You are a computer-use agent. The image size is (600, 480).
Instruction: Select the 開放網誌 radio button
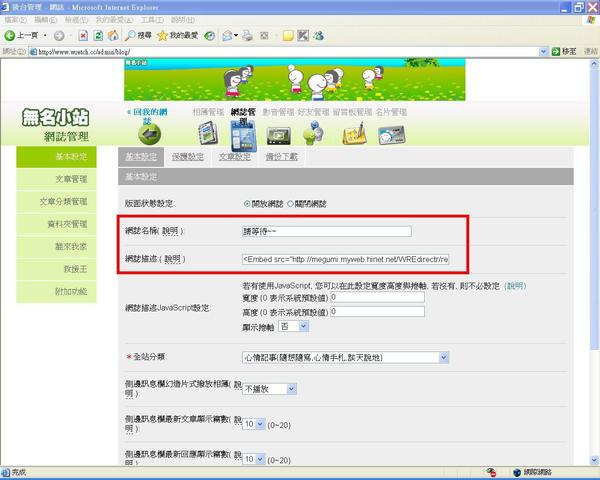click(247, 204)
